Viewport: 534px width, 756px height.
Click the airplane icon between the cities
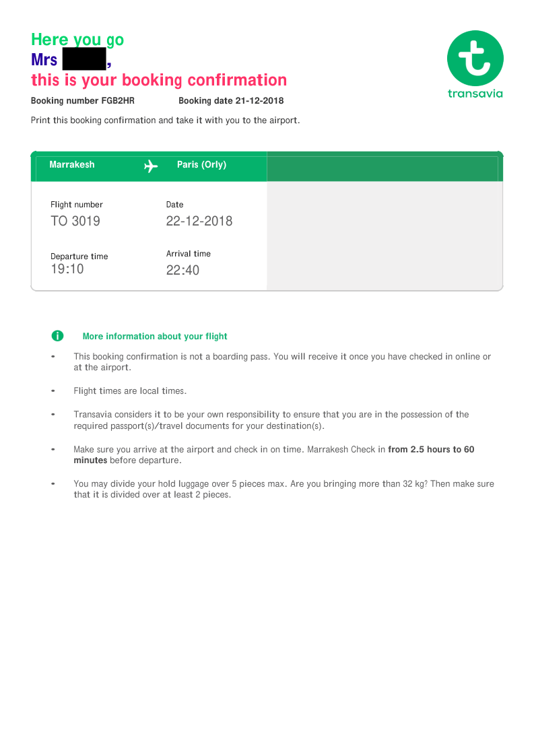click(151, 166)
